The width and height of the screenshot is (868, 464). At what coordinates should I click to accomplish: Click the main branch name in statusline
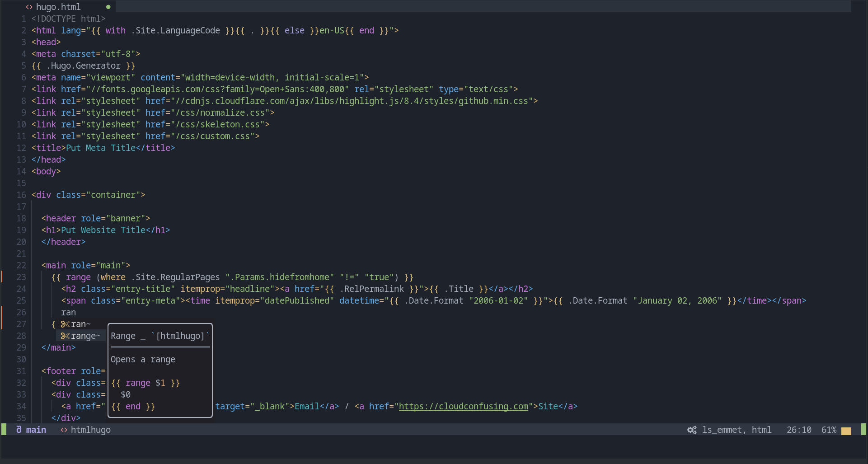[x=36, y=430]
